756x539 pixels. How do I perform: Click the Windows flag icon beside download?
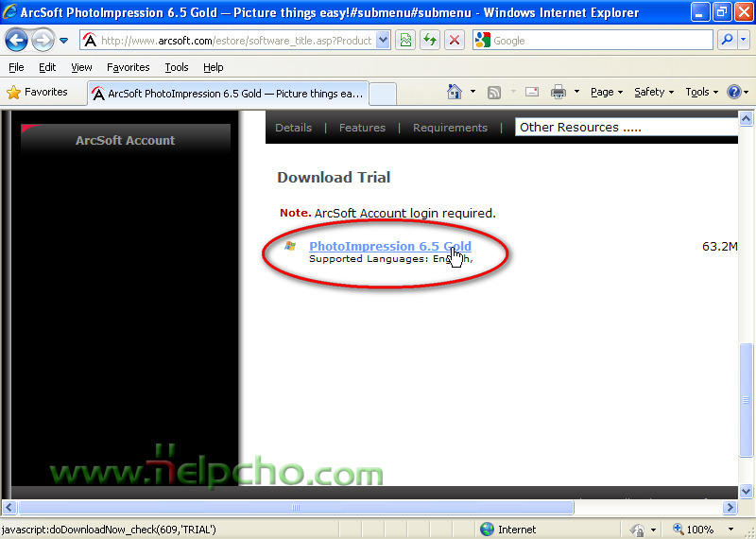290,246
